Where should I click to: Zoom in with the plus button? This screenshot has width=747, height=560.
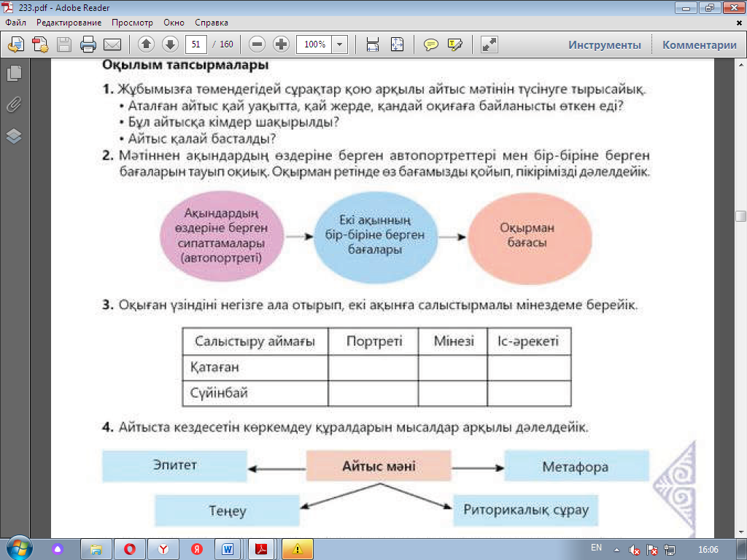(x=281, y=44)
